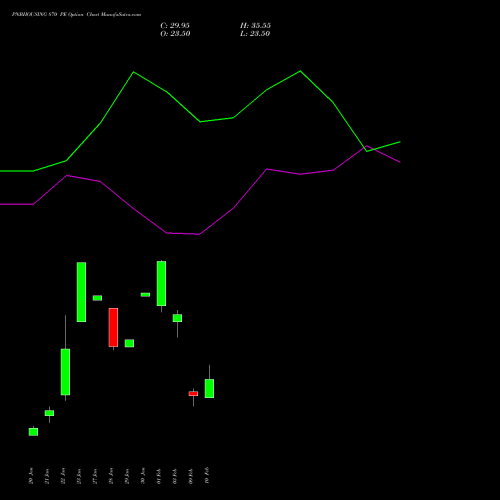Screen dimensions: 500x500
Task: Click the open value O: 23.50
Action: coord(175,34)
